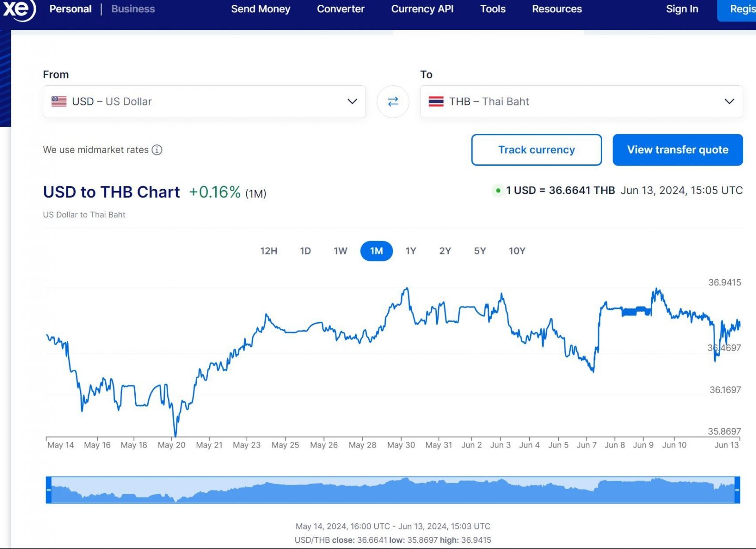The width and height of the screenshot is (756, 549).
Task: Click the Jun 13, 2024, 15:05 UTC timestamp
Action: (x=682, y=191)
